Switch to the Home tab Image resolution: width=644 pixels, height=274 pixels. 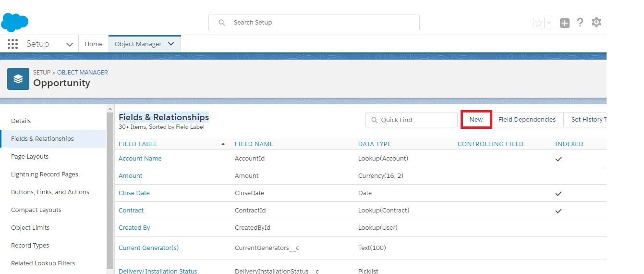[94, 44]
